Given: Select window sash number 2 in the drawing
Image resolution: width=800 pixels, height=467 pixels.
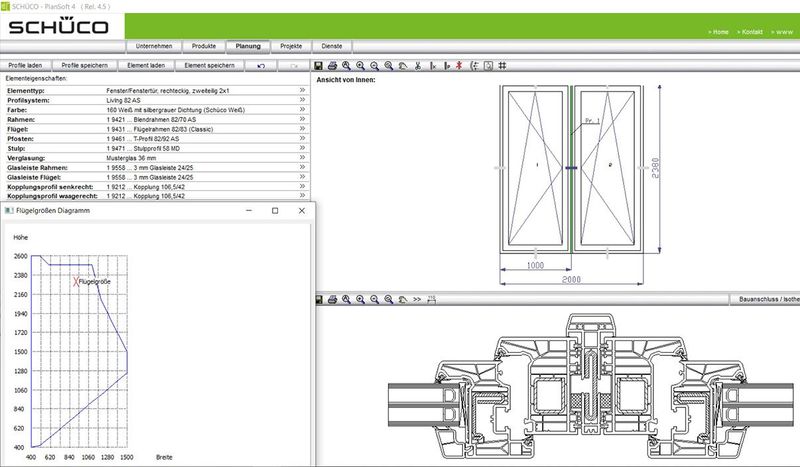Looking at the screenshot, I should tap(608, 166).
